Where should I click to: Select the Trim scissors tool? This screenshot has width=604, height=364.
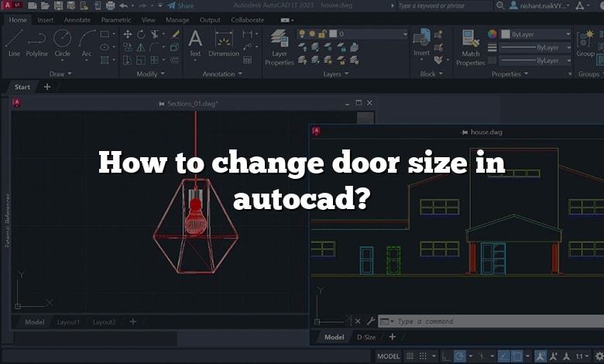coord(154,34)
